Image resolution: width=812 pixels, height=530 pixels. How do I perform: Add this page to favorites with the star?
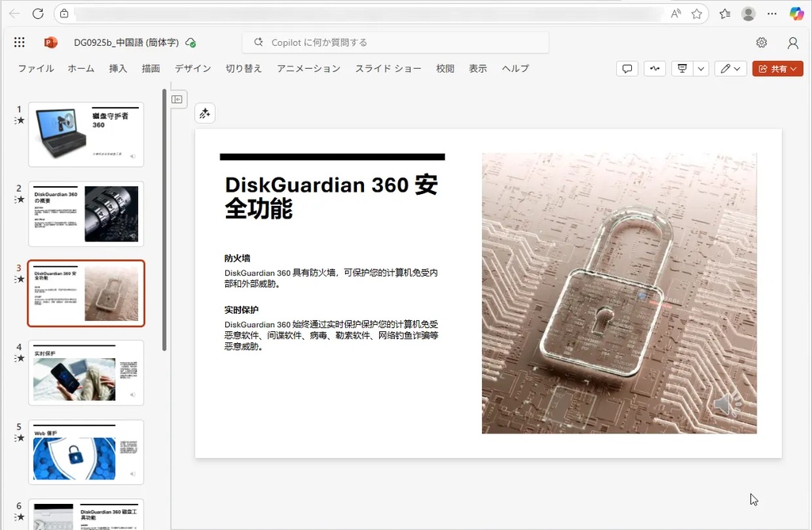coord(696,13)
